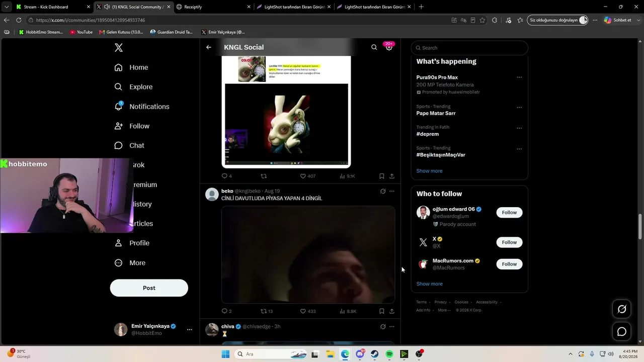
Task: Switch to the Stream - Kick Dashboard tab
Action: pos(52,7)
